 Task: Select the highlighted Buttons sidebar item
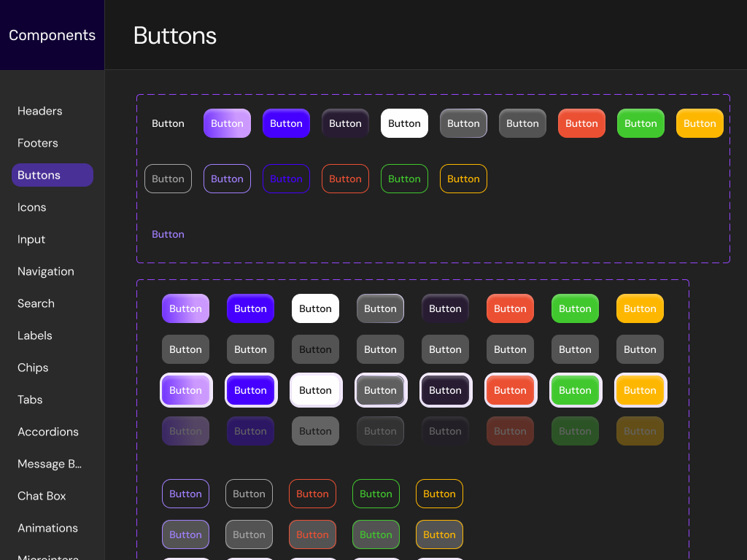pos(52,175)
